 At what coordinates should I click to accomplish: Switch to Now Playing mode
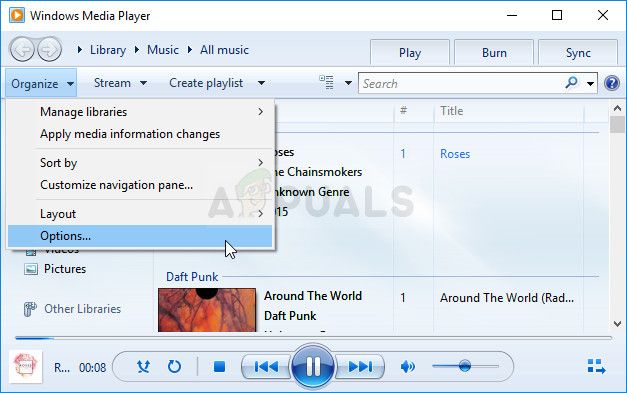click(596, 366)
